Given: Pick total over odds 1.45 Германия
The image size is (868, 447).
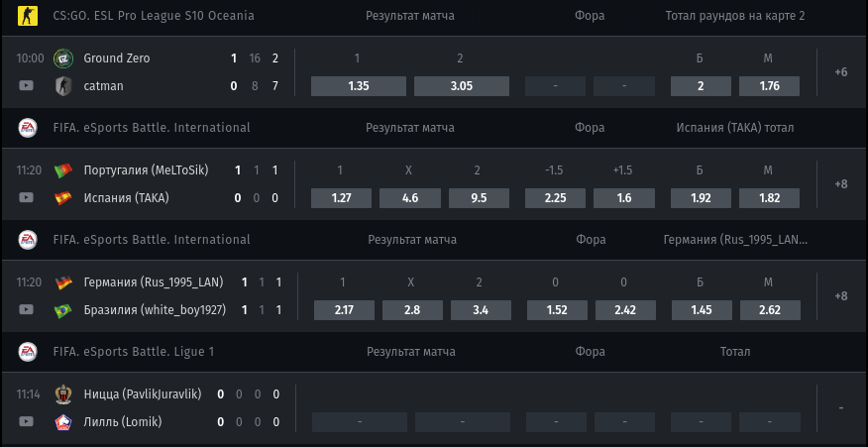Looking at the screenshot, I should 702,310.
